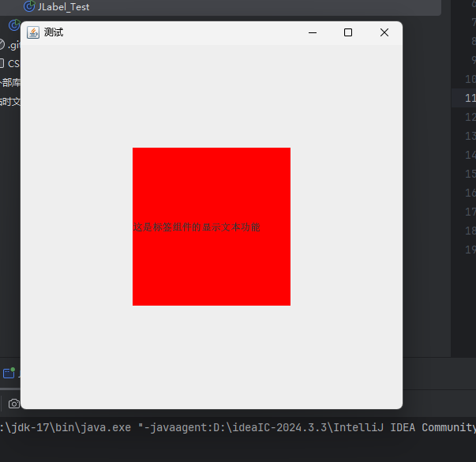The image size is (476, 462).
Task: Click the Java icon in 测试 window title
Action: (33, 32)
